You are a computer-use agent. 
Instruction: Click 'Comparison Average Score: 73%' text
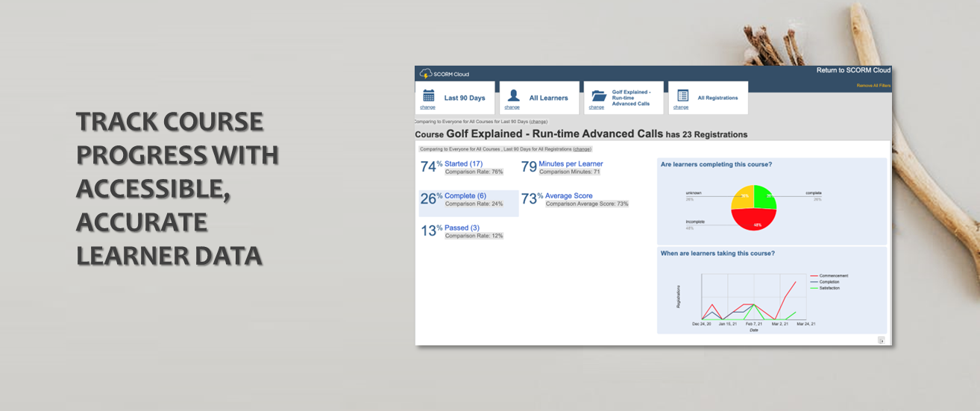click(x=587, y=204)
